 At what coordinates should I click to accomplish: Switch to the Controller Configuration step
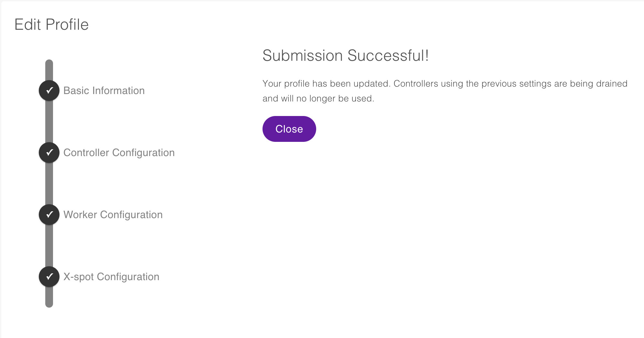click(x=119, y=153)
